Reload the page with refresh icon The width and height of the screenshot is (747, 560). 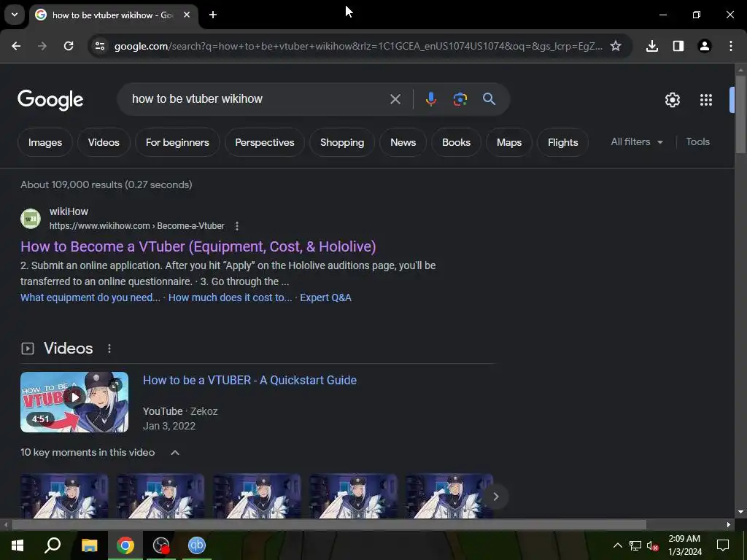pos(69,46)
